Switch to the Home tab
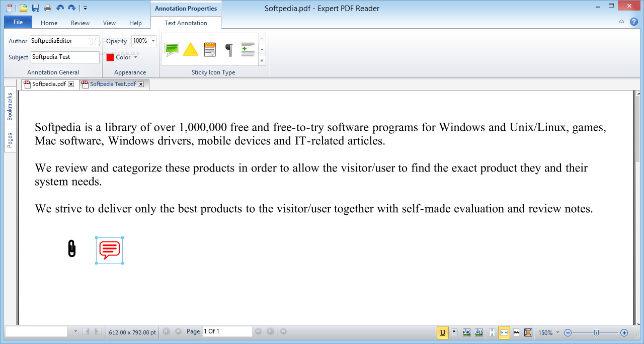The image size is (644, 344). 49,23
